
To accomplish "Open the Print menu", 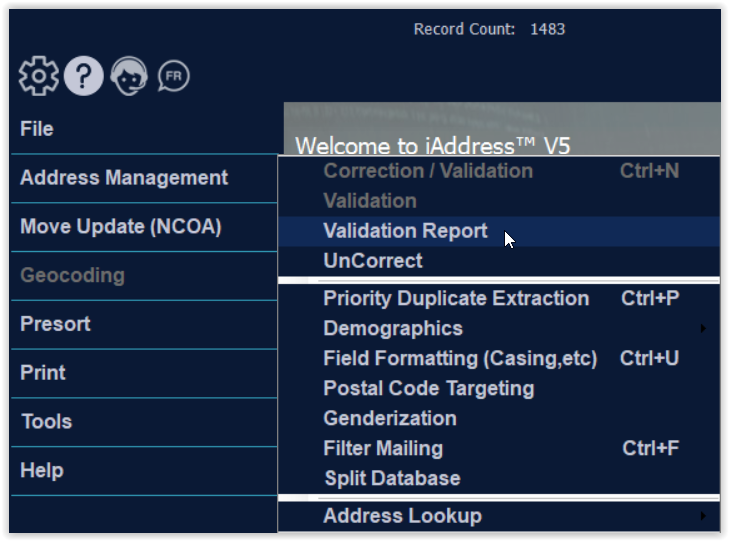I will (144, 373).
